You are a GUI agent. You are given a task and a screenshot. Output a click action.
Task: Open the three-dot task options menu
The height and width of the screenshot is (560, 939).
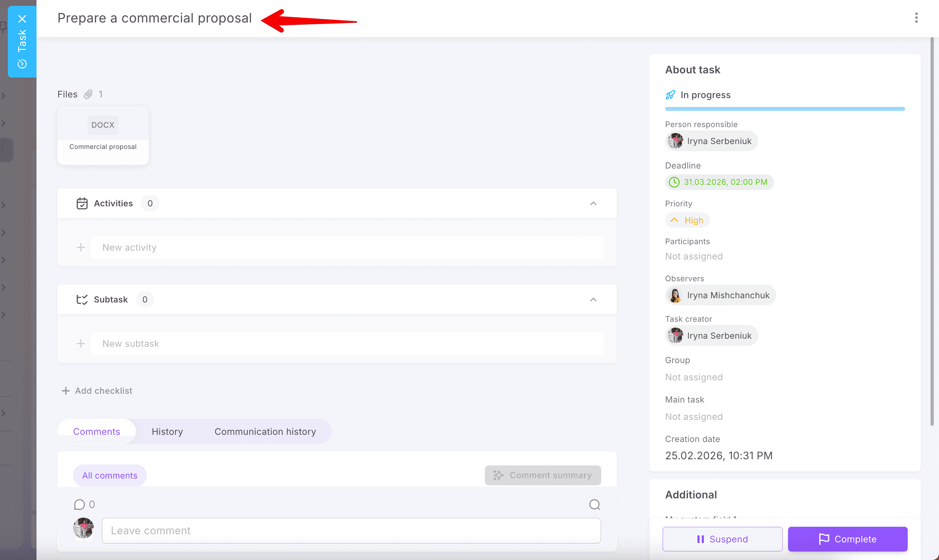coord(916,18)
